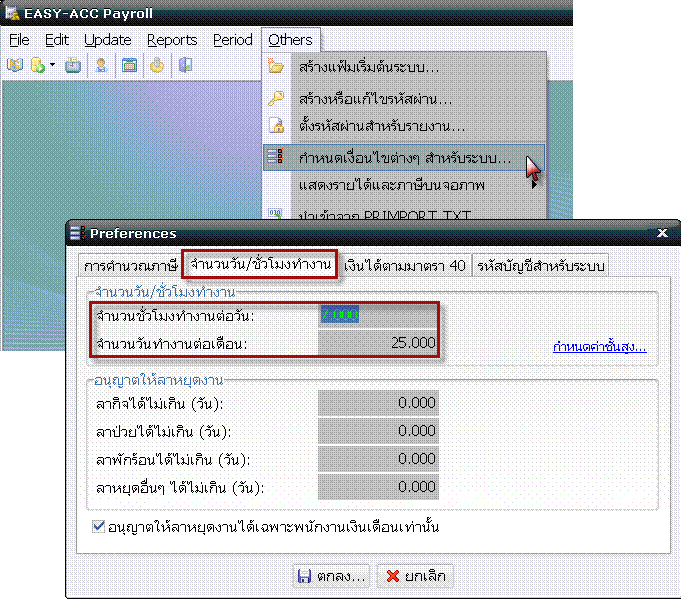
Task: Click the key icon for สร้างหรือแก้ไขรหัสผ่าน
Action: 277,99
